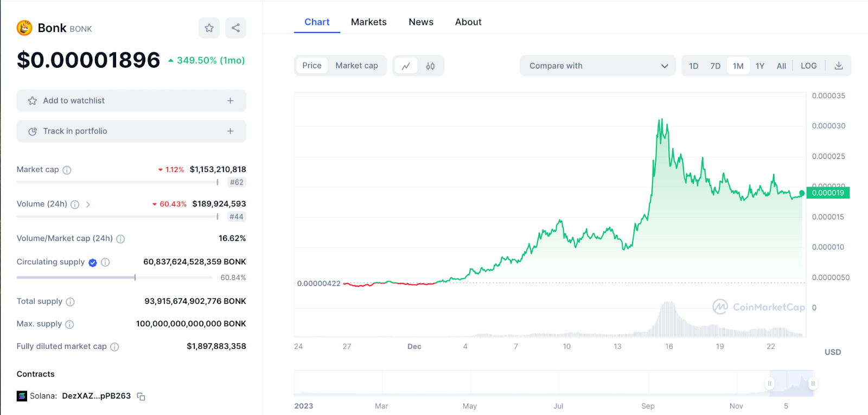Click the market cap rank #62 badge
Image resolution: width=868 pixels, height=415 pixels.
click(x=237, y=182)
